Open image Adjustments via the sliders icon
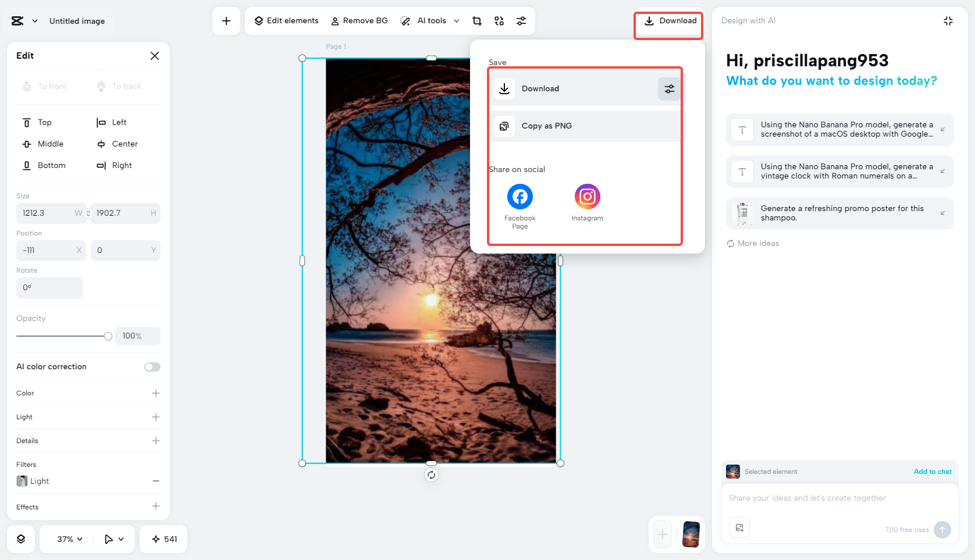975x560 pixels. pos(521,20)
